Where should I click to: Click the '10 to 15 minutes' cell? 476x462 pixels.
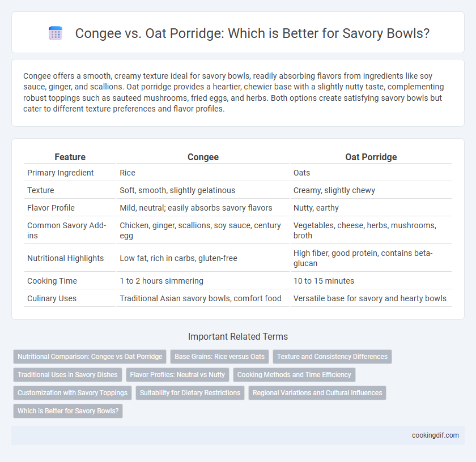[x=324, y=281]
